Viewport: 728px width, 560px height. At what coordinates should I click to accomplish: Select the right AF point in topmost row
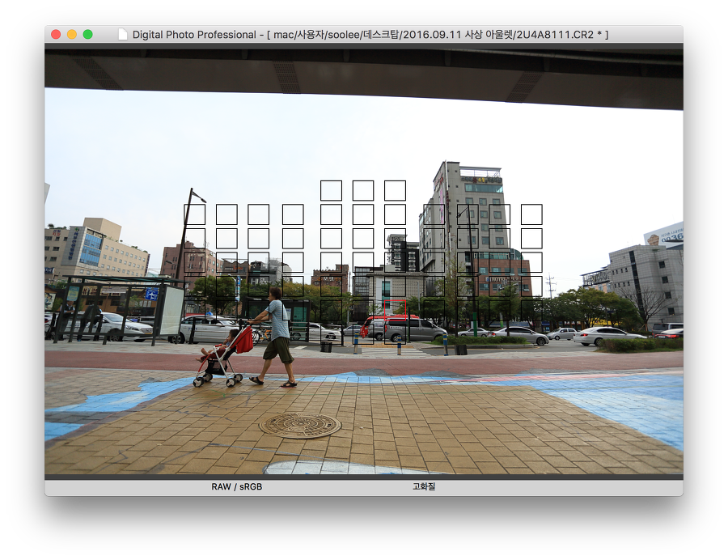tap(395, 190)
